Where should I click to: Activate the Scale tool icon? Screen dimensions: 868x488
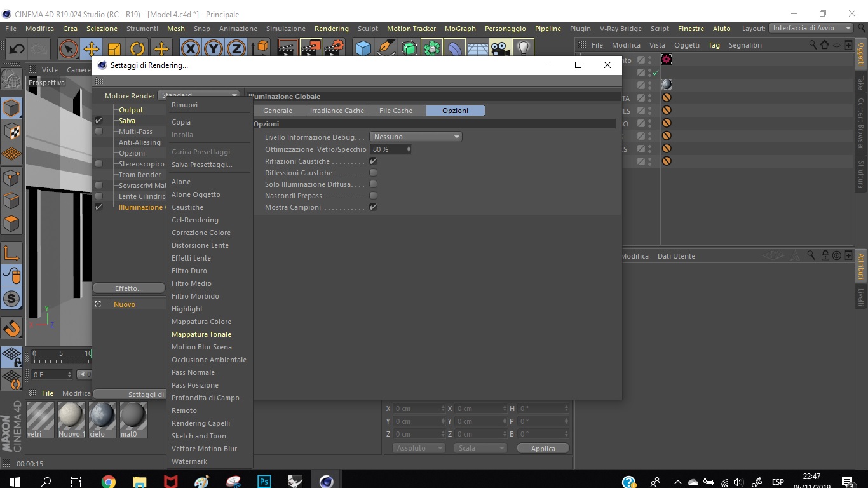(x=114, y=48)
